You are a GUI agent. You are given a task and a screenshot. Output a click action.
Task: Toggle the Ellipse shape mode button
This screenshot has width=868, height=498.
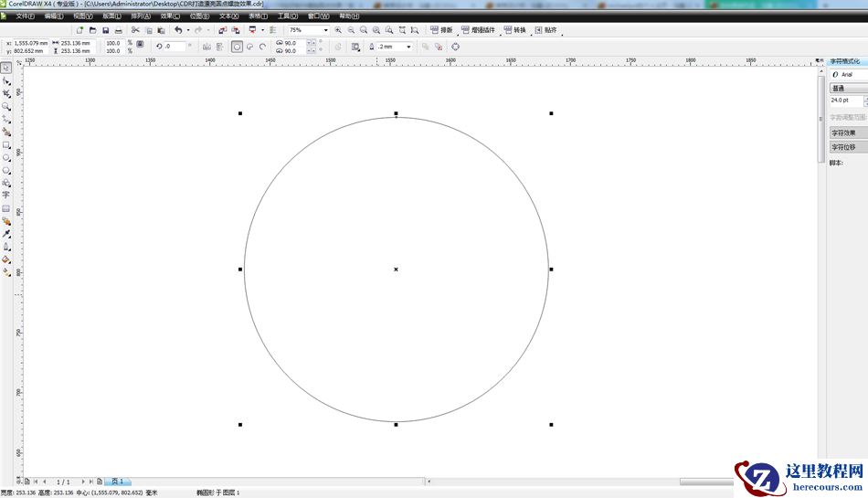pos(237,47)
